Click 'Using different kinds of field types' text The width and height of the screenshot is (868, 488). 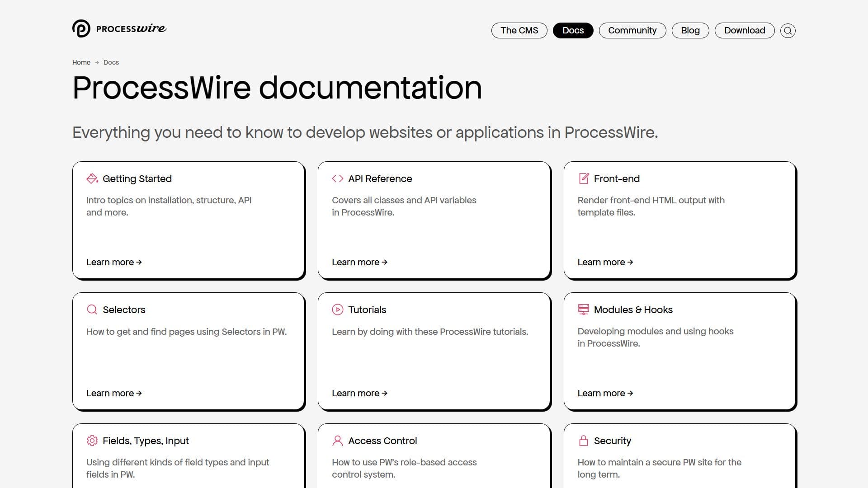pyautogui.click(x=178, y=462)
